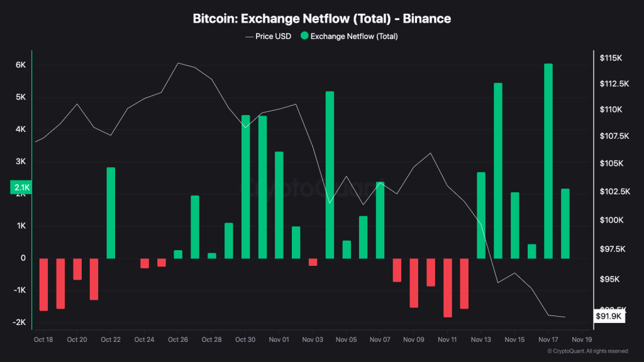Select the red bar on Oct 18
Screen dimensions: 644x362
click(x=43, y=284)
